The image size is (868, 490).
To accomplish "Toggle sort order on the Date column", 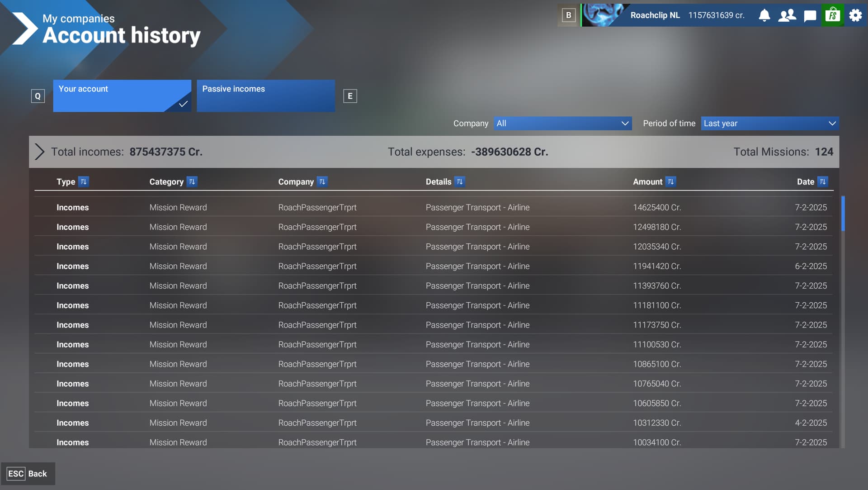I will [x=823, y=181].
